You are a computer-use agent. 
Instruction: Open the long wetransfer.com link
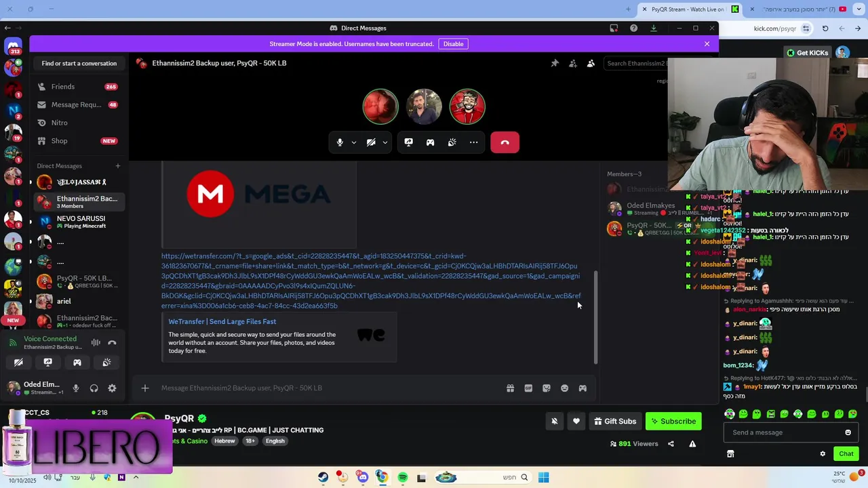pos(371,281)
